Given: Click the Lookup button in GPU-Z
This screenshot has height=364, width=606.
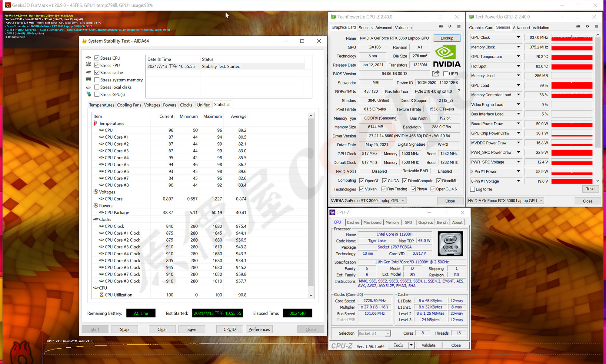Looking at the screenshot, I should point(447,38).
